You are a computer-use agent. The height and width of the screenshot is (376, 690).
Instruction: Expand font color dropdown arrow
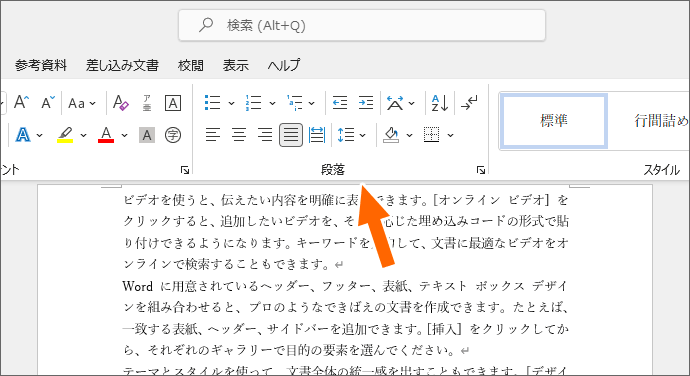(125, 135)
